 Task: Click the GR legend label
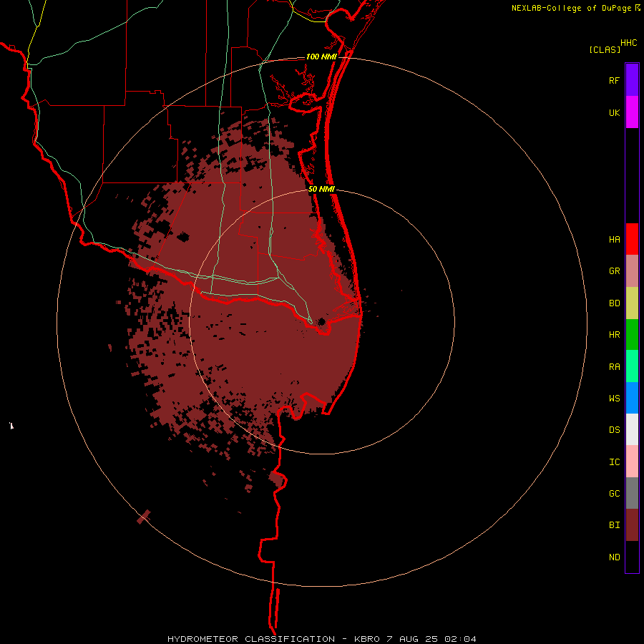(x=614, y=271)
